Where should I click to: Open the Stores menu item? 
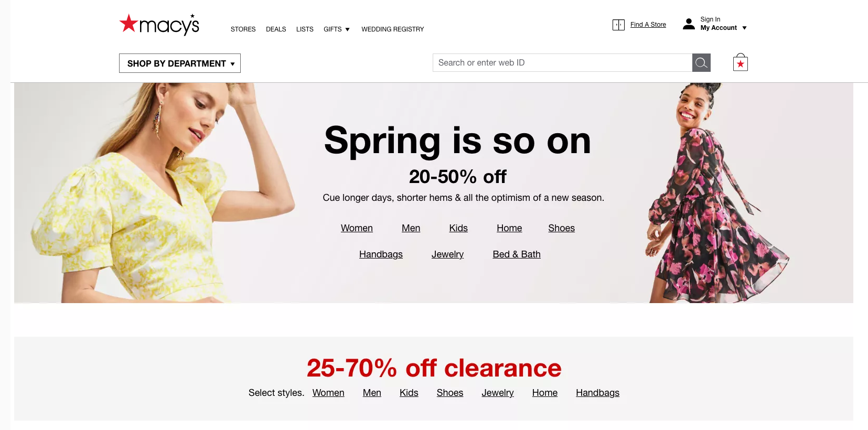coord(243,29)
